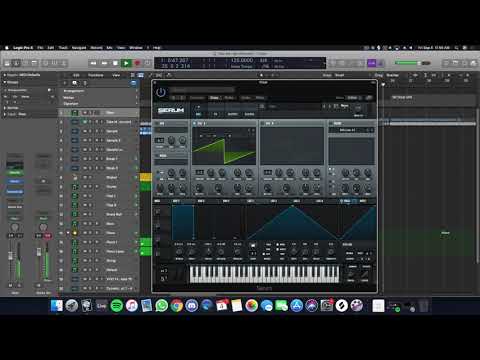Screen dimensions: 480x360
Task: Open the File menu
Action: coord(40,48)
